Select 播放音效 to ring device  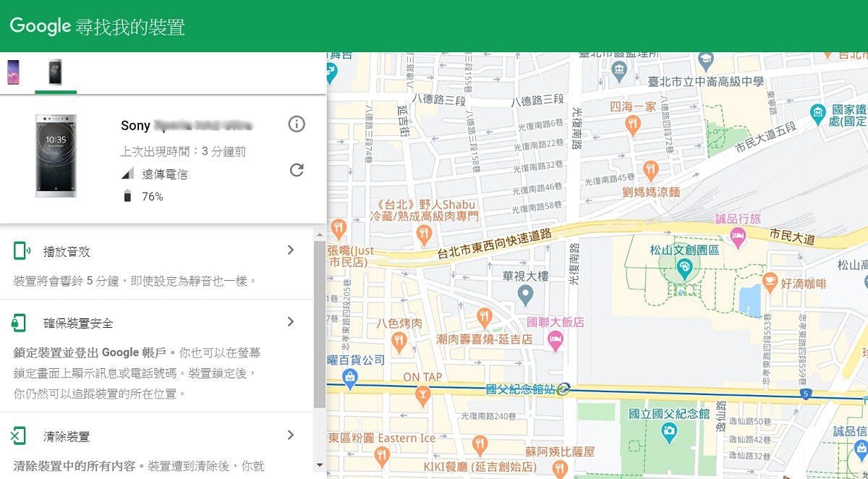[67, 252]
